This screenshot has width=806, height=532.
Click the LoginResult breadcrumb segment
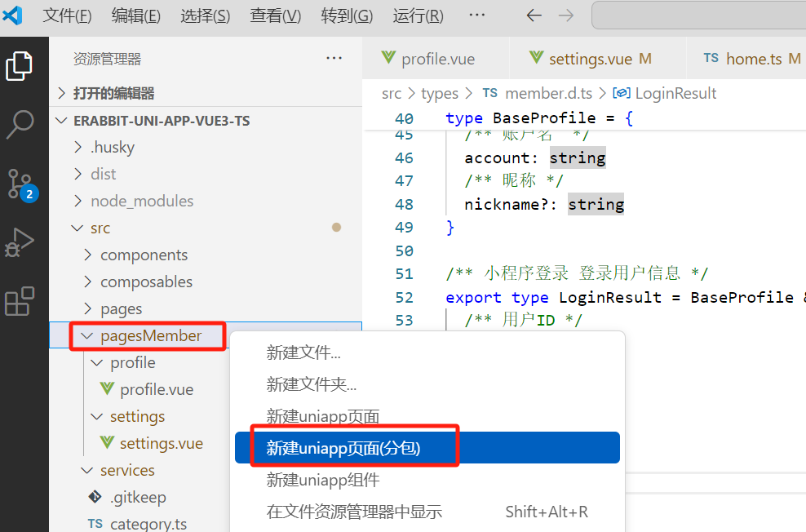click(x=675, y=93)
